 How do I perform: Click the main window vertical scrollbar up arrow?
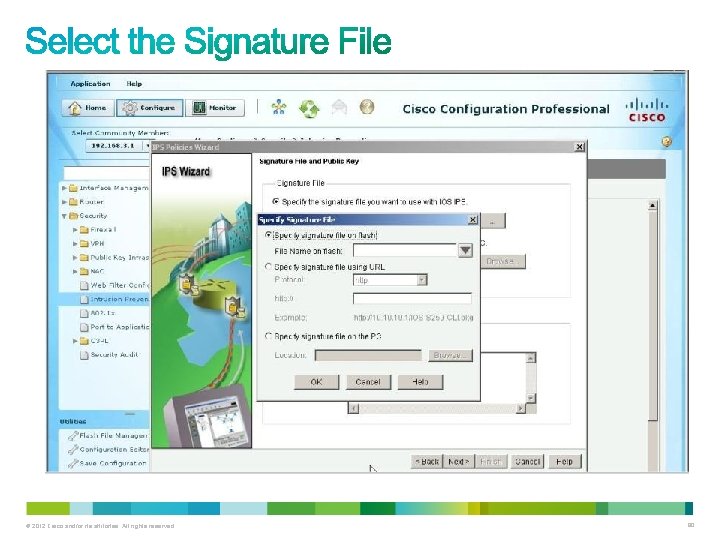click(652, 206)
